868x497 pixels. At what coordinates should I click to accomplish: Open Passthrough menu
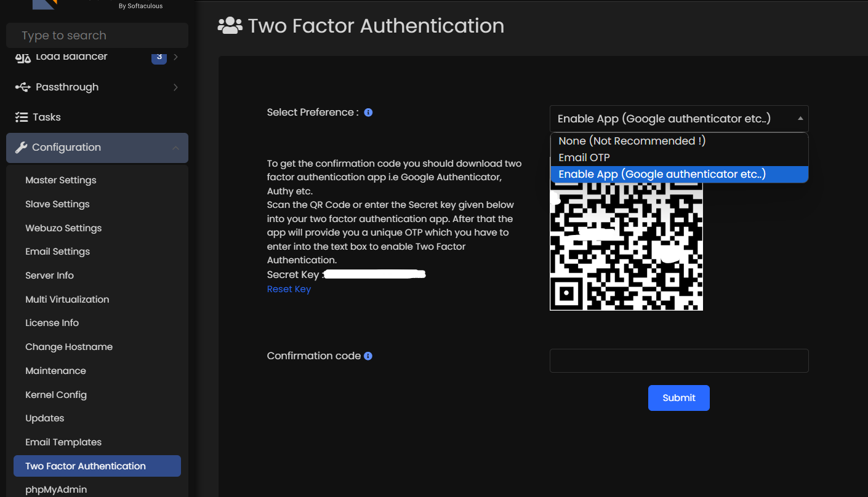[97, 87]
